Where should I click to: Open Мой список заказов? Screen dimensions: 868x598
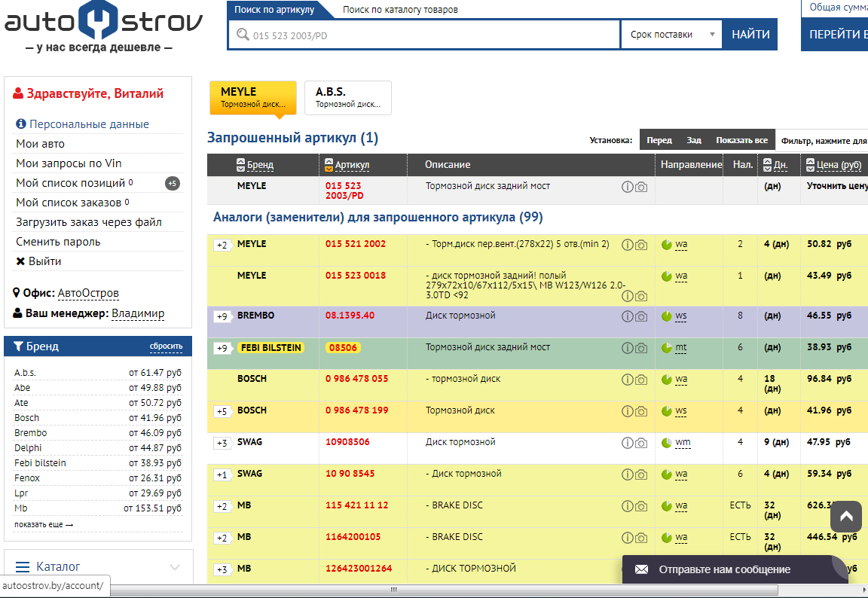pyautogui.click(x=69, y=203)
